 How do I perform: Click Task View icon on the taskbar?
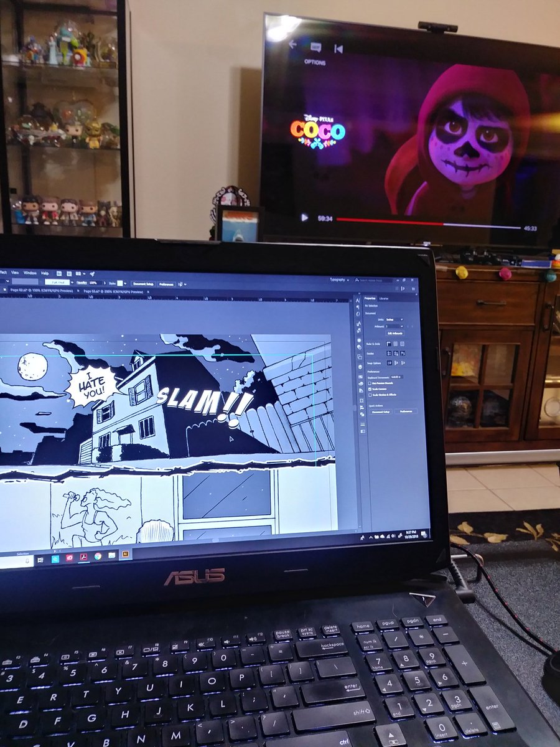[40, 560]
